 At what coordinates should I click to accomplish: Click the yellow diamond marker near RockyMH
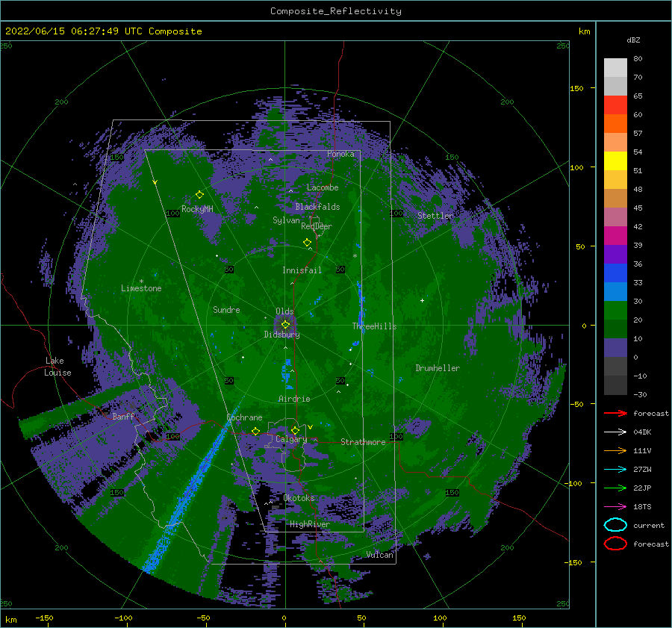click(199, 195)
